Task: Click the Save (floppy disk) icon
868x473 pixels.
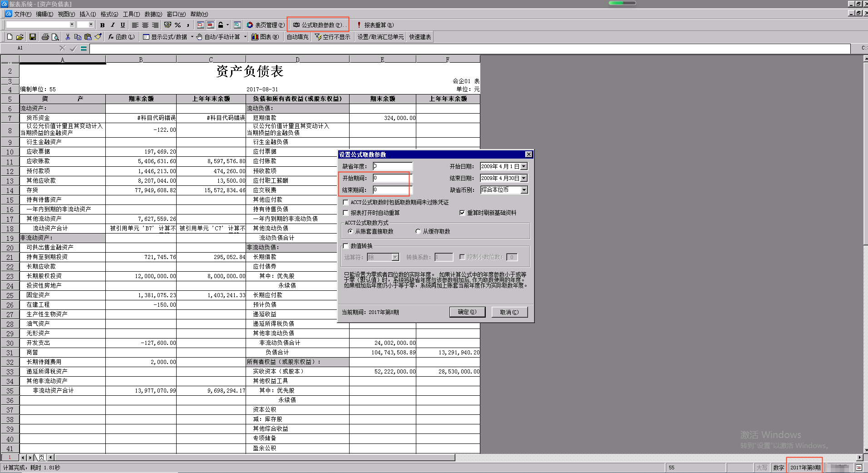Action: tap(33, 37)
